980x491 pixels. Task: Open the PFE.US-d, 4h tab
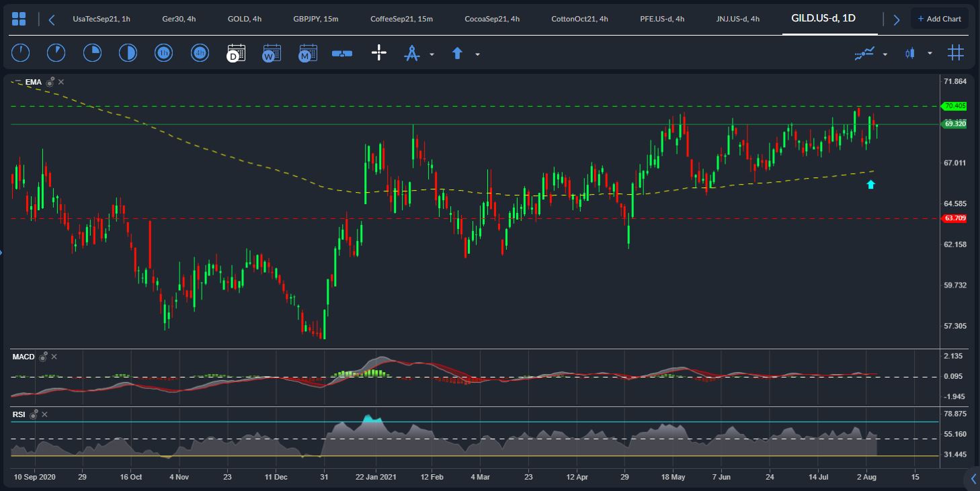pos(662,19)
